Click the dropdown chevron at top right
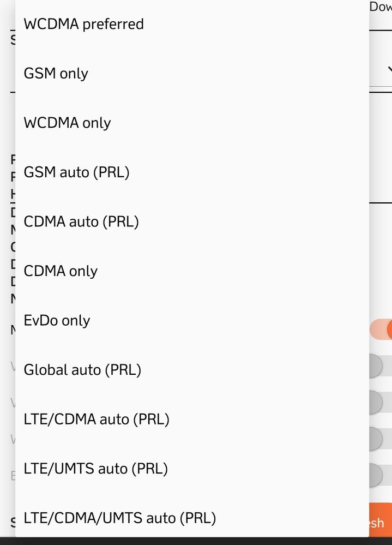Viewport: 392px width, 545px height. 389,70
